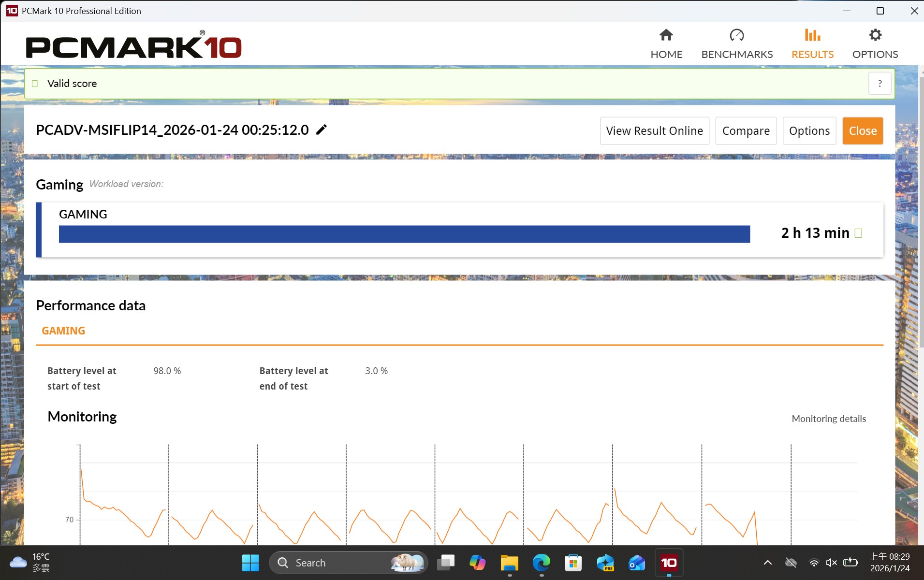
Task: Open Monitoring details link
Action: [x=828, y=419]
